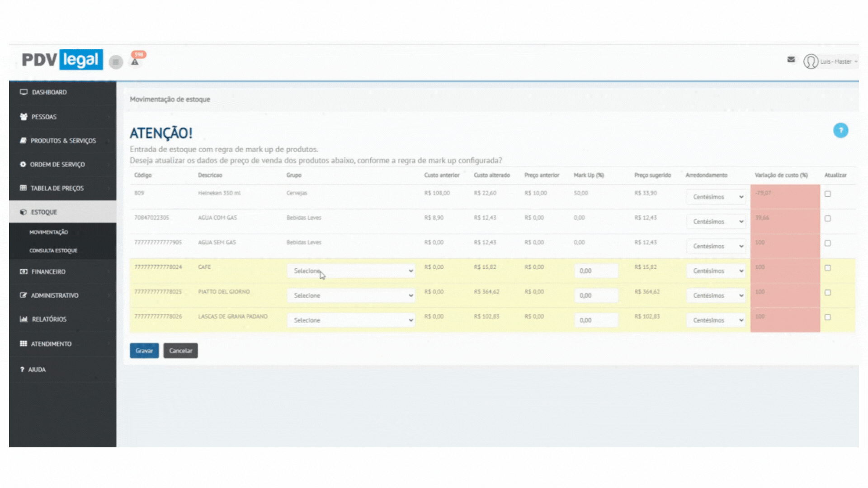Click red Variação de custo cell for Heineken

point(785,196)
